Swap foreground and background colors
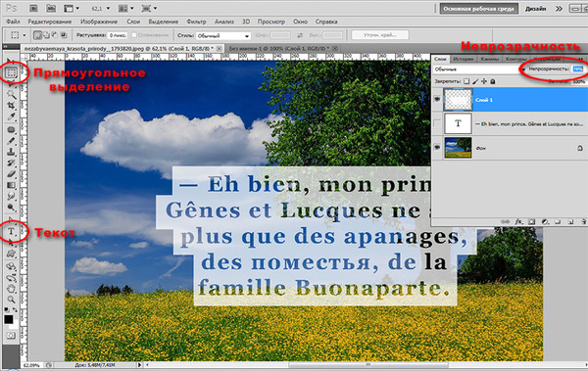Screen dimensions: 588x371 pos(15,310)
